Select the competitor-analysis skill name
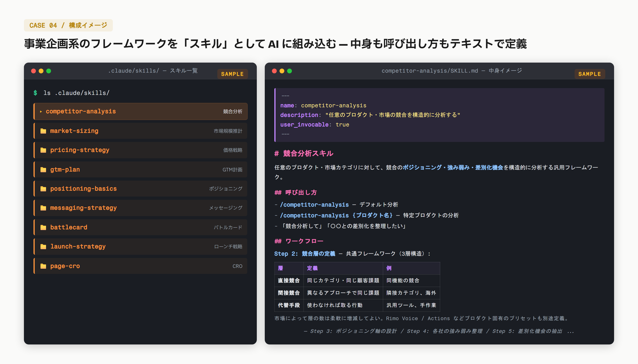The image size is (638, 364). click(x=81, y=111)
